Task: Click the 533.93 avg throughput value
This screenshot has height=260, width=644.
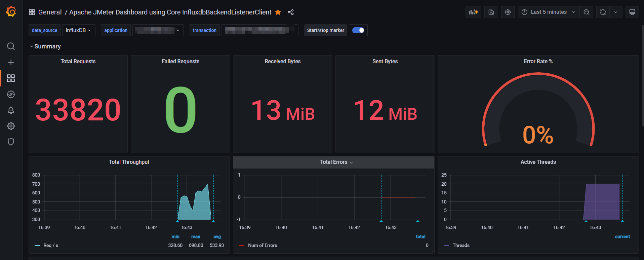Action: [217, 245]
